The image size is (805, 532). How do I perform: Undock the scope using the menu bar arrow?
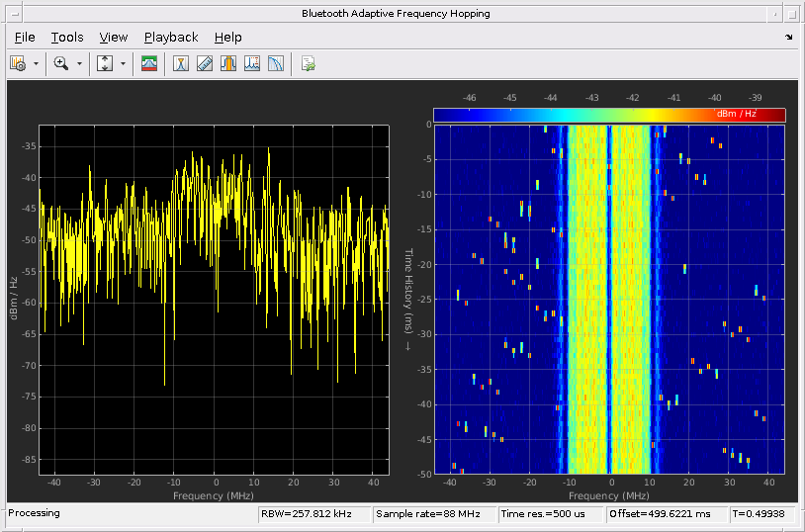coord(788,38)
